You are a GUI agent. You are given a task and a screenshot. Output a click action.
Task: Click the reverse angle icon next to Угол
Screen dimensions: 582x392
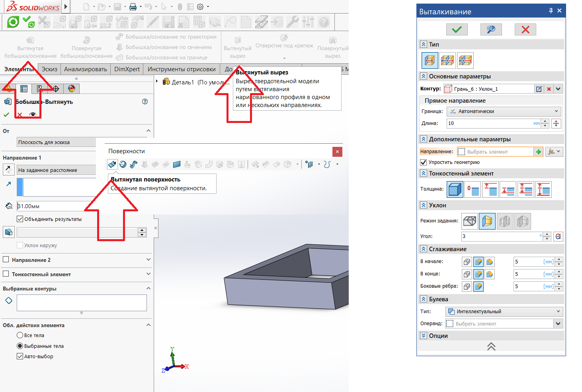558,236
